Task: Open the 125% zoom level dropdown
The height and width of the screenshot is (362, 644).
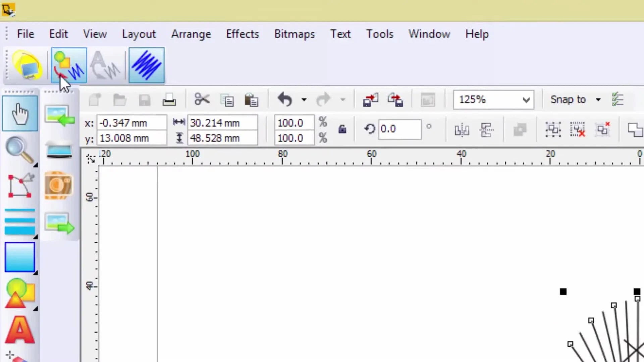Action: coord(493,100)
